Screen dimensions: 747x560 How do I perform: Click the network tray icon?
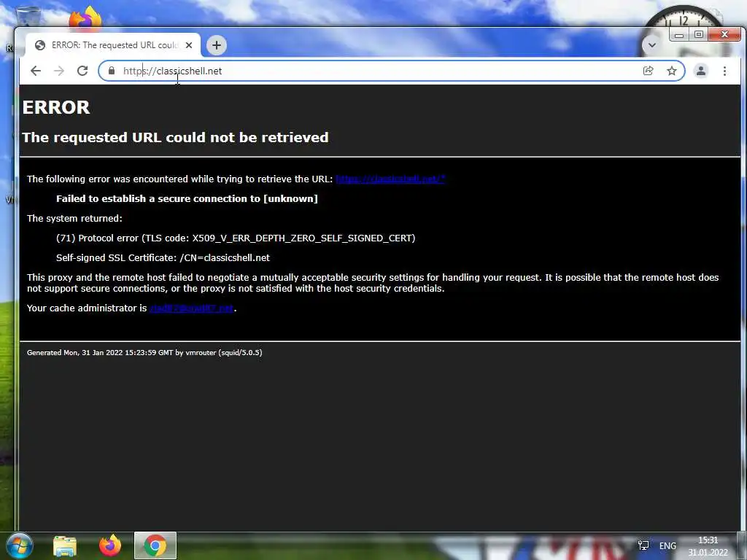pyautogui.click(x=643, y=545)
